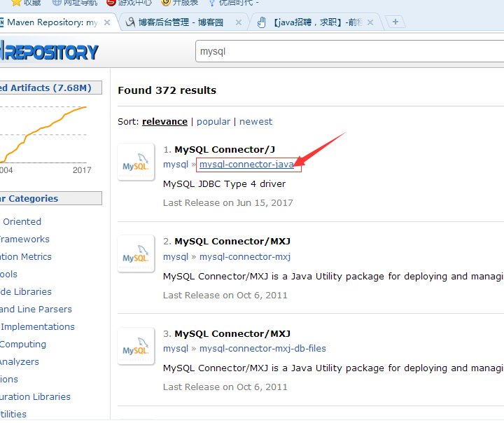Click the indexed artifacts growth chart
Image resolution: width=504 pixels, height=423 pixels.
[x=43, y=134]
